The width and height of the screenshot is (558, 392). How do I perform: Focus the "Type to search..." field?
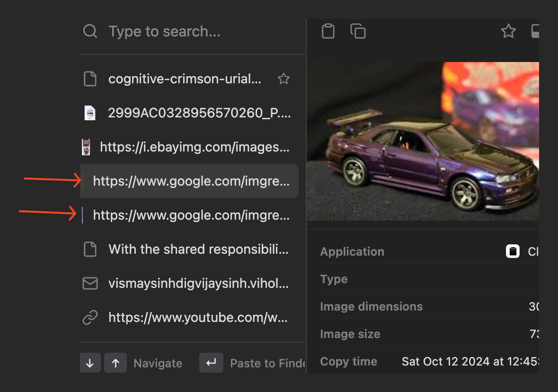pos(199,32)
